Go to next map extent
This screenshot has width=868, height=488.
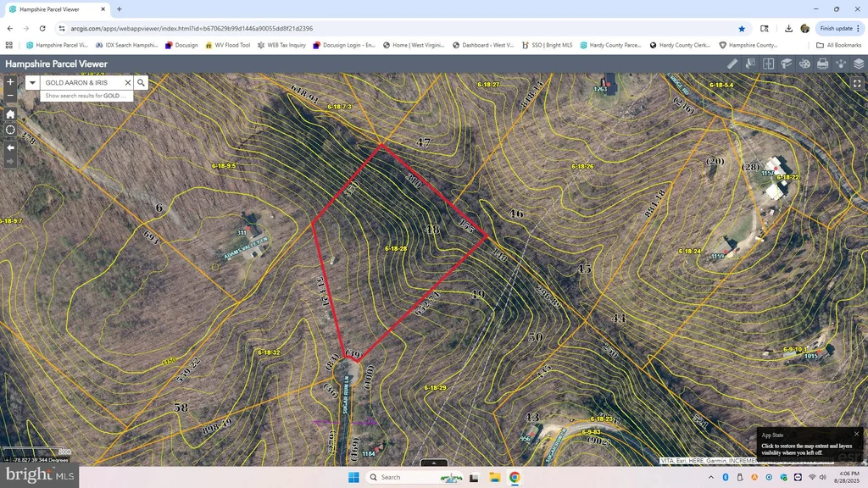click(10, 161)
